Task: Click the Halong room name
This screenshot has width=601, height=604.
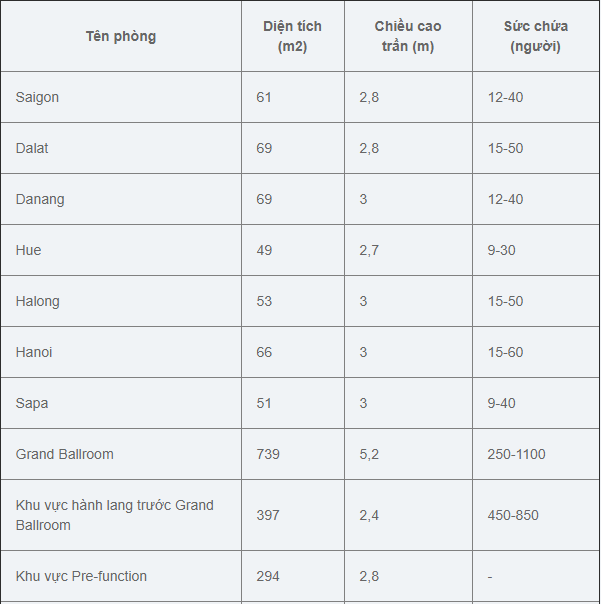Action: coord(38,301)
